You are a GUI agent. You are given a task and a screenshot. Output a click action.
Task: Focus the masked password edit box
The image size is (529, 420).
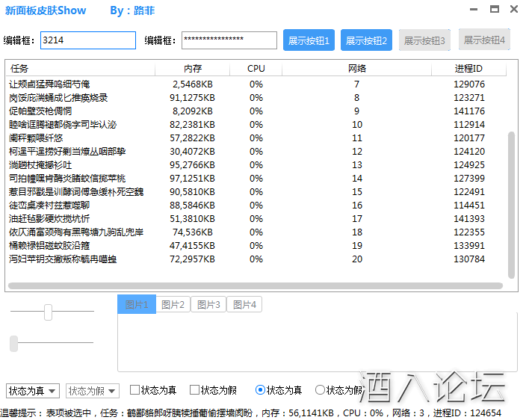229,40
